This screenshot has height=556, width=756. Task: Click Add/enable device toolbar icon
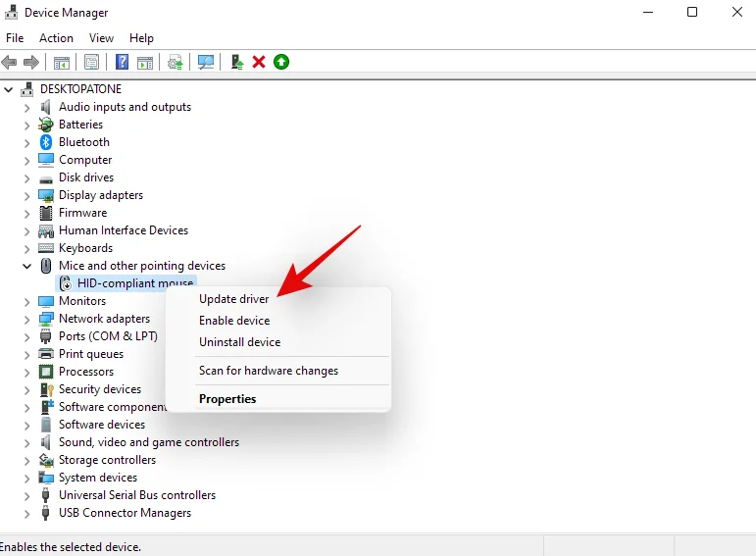tap(236, 62)
